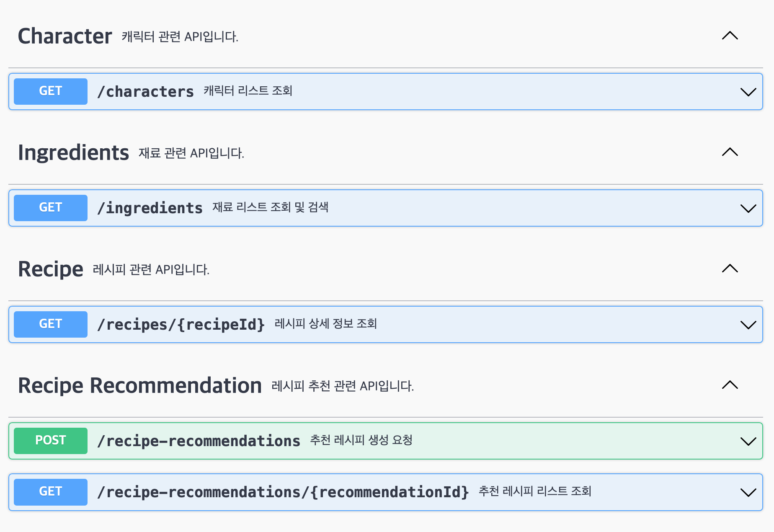Open the /ingredients path link

click(x=150, y=208)
